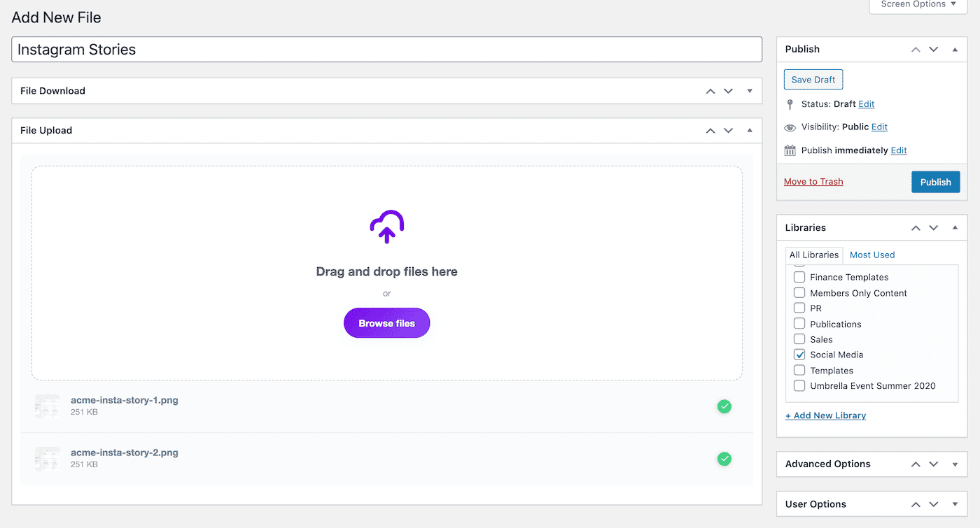Click the green checkmark beside acme-insta-story-2.png
Screen dimensions: 980x528
pyautogui.click(x=724, y=459)
